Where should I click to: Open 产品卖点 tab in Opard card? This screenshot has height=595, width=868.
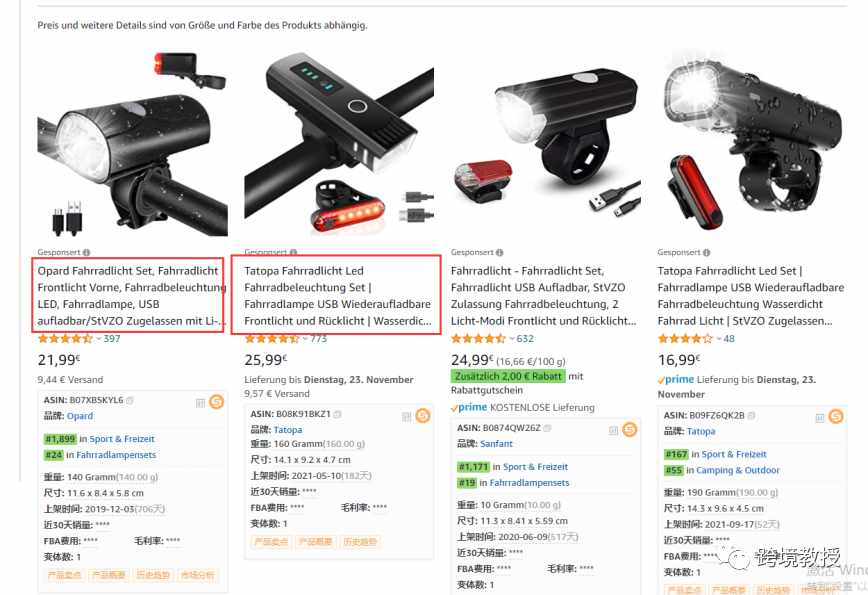(x=64, y=575)
